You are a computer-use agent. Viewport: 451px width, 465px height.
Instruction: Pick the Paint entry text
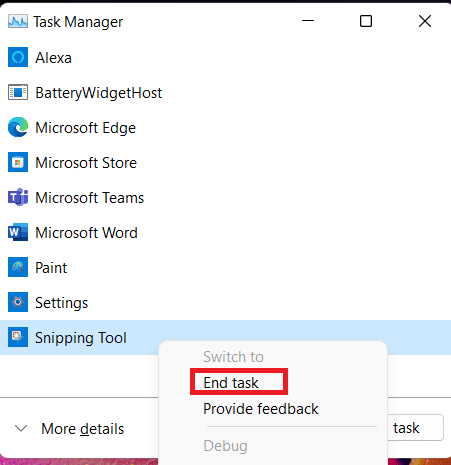pos(51,268)
